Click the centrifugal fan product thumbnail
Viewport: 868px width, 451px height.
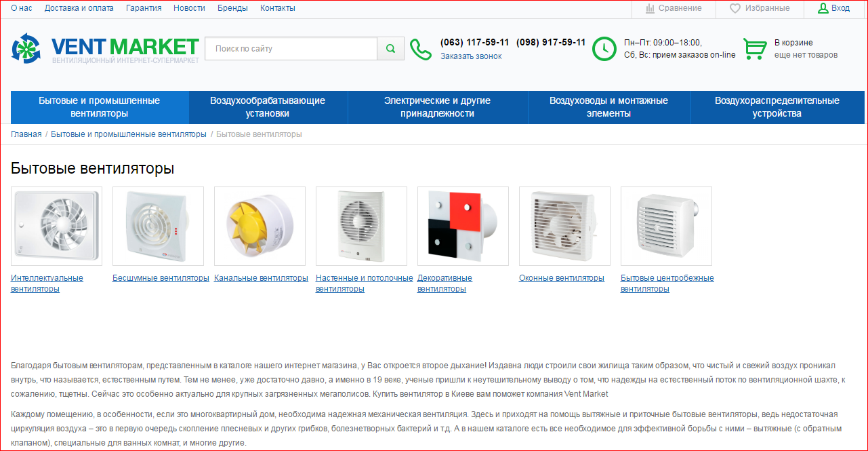click(666, 226)
